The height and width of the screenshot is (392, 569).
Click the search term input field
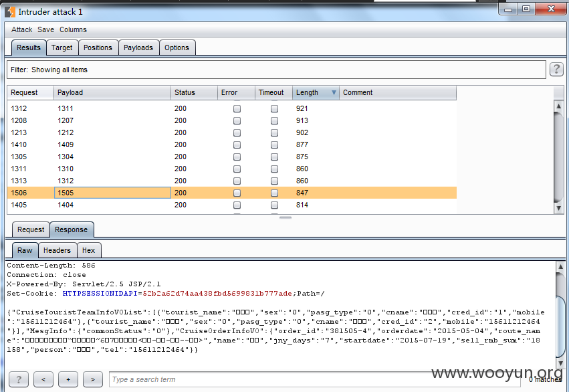tap(314, 380)
